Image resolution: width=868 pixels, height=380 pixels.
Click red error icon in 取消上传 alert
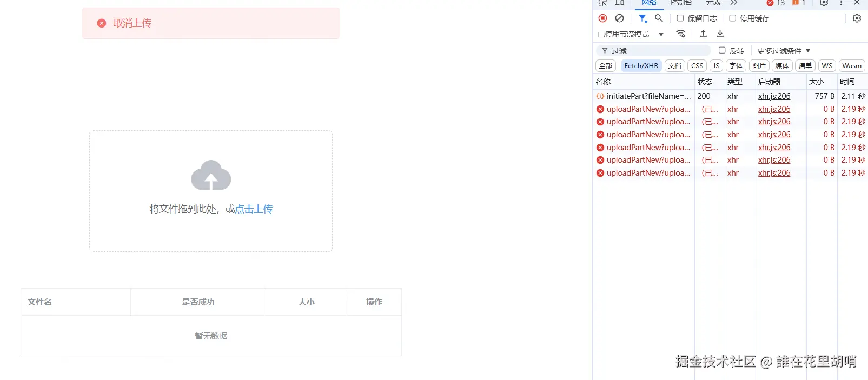point(102,23)
